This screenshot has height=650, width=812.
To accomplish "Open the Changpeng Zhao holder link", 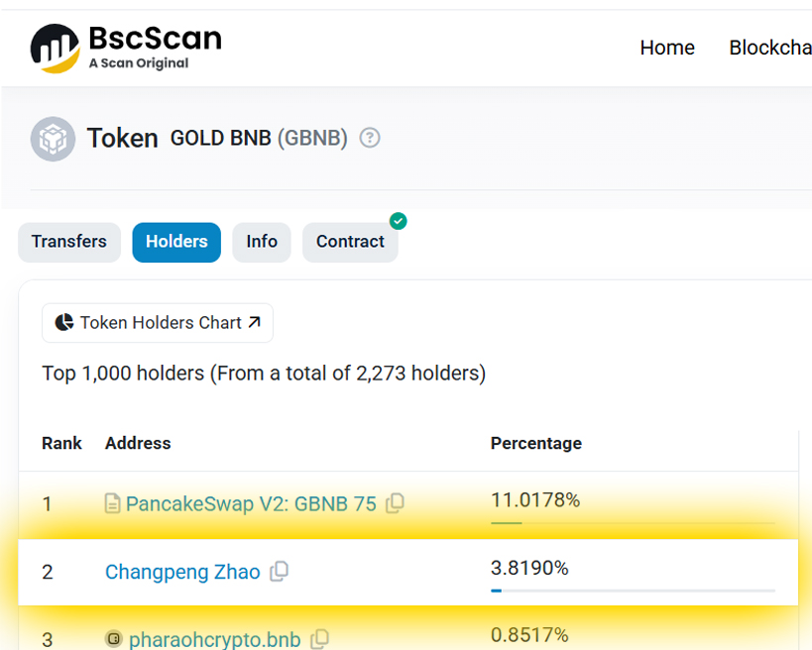I will [x=182, y=572].
